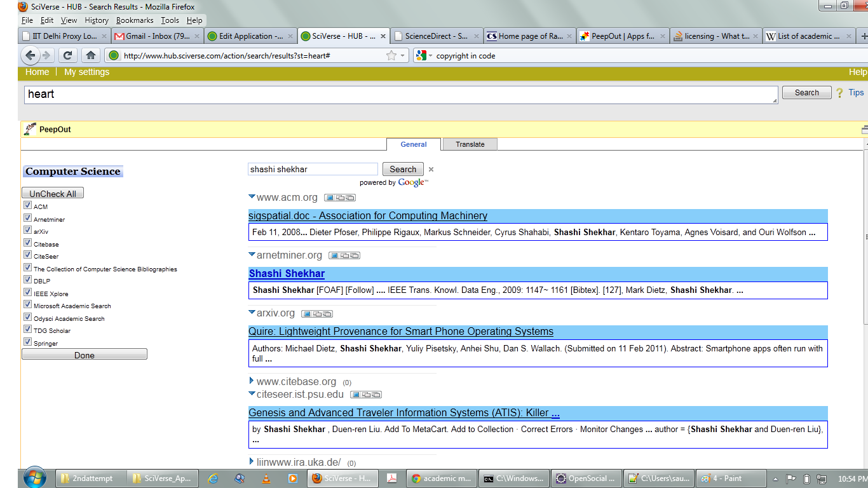Open the My settings link
This screenshot has height=488, width=868.
pos(86,72)
